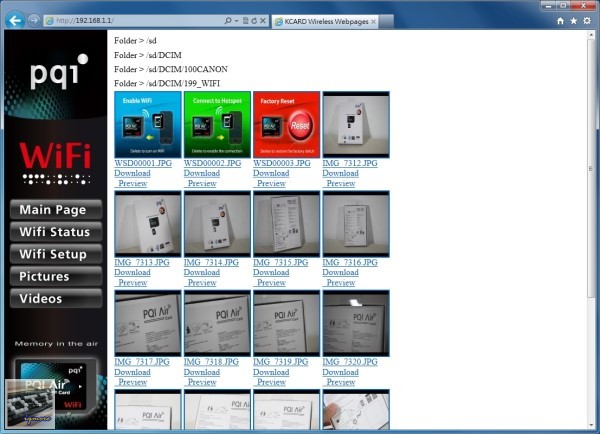Viewport: 600px width, 434px height.
Task: Open the IMG_7319 thumbnail image
Action: click(287, 323)
